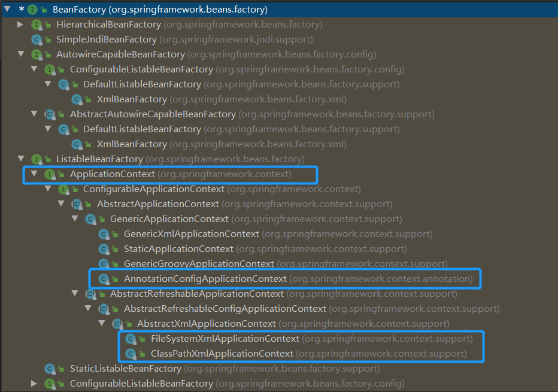The height and width of the screenshot is (392, 558).
Task: Collapse the AbstractRefreshableConfigApplicationContext node
Action: (x=88, y=308)
